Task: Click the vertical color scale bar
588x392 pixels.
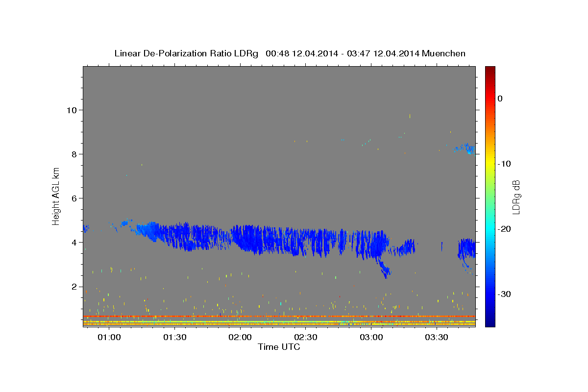Action: coord(490,196)
